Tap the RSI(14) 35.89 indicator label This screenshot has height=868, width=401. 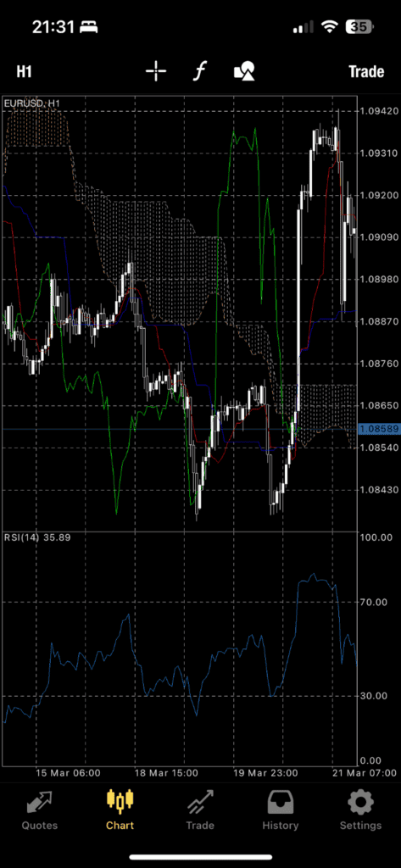pyautogui.click(x=37, y=537)
